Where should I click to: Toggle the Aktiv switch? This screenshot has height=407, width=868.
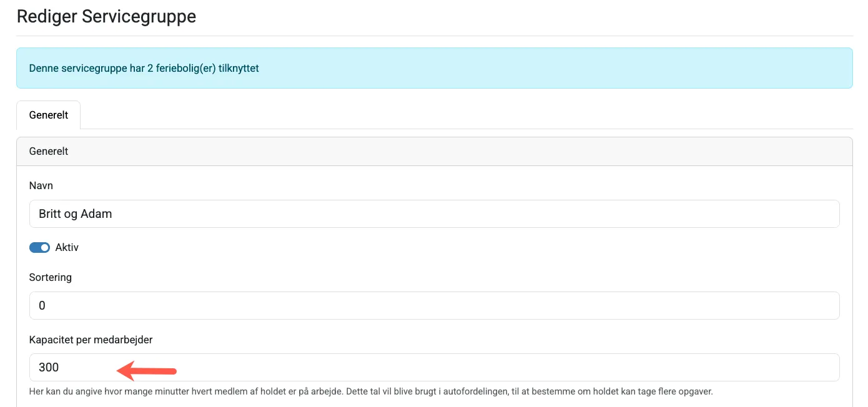[x=39, y=247]
